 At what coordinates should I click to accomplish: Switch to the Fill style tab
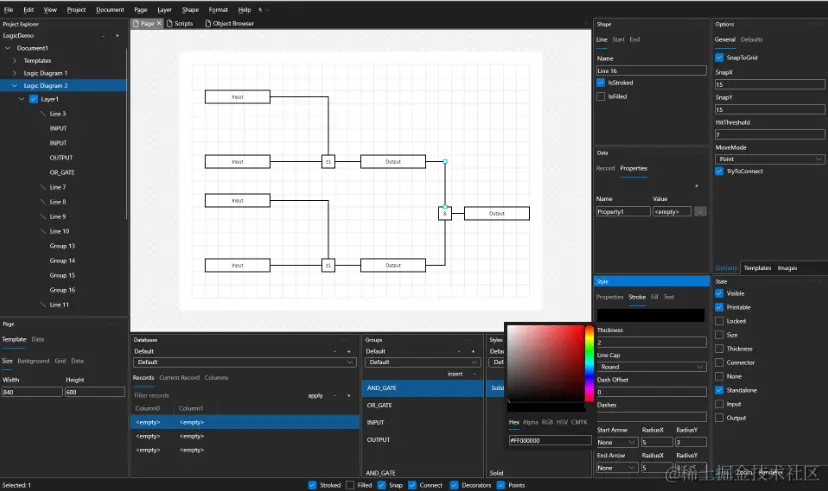654,297
